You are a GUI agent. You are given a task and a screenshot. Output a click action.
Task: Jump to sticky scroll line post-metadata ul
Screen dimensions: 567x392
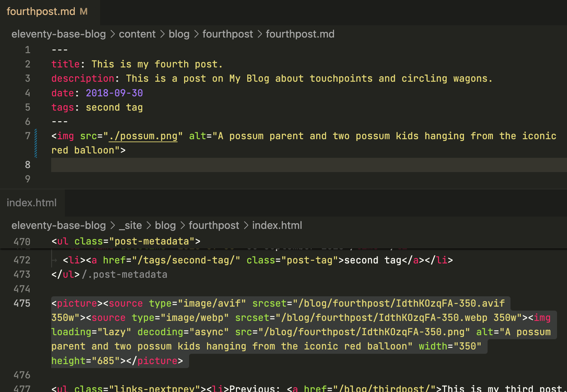coord(126,242)
